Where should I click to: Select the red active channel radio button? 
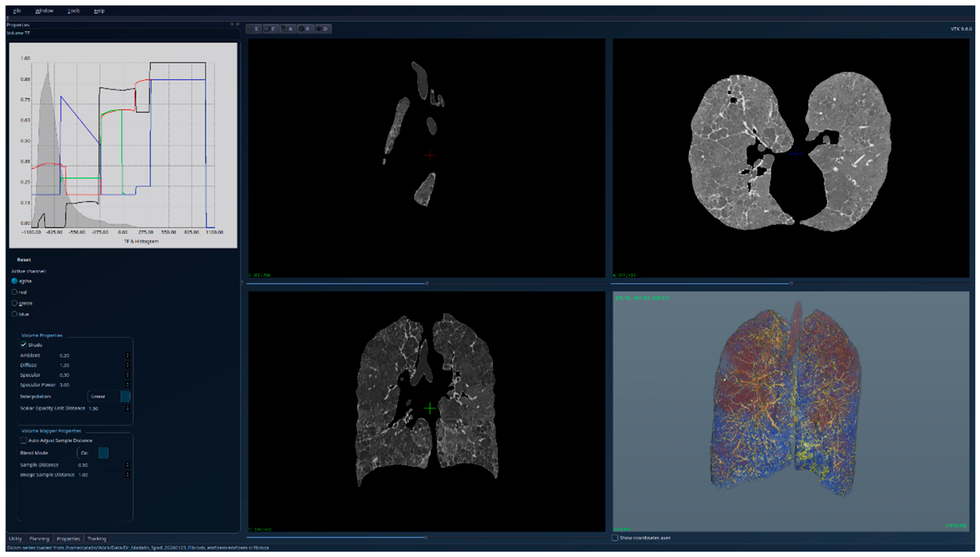(x=15, y=292)
